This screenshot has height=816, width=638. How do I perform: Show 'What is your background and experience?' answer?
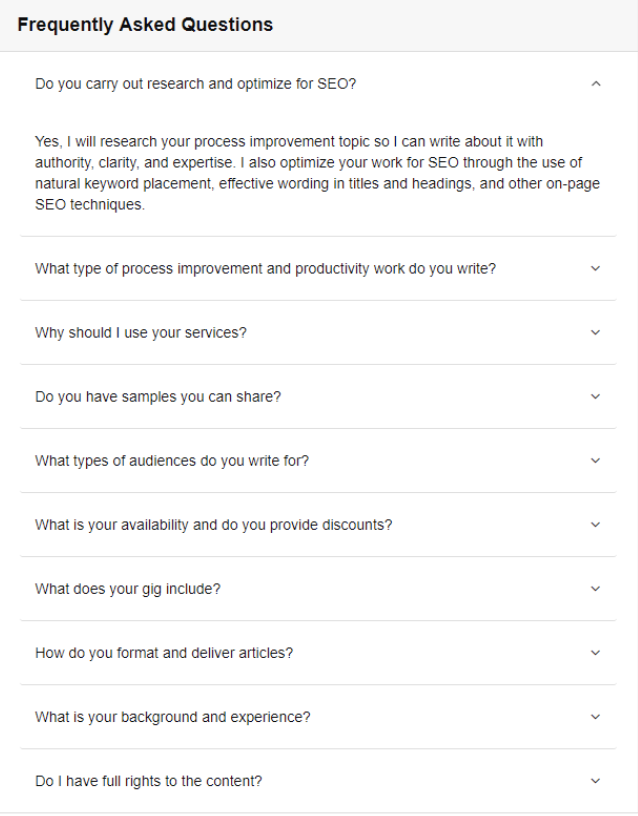click(x=173, y=717)
